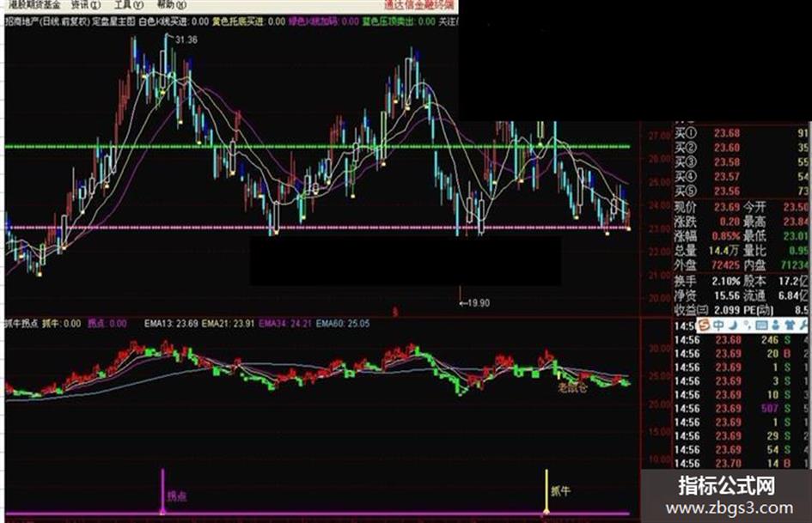Click the 现价 23.69 value
Screen dimensions: 812x523
(x=727, y=208)
